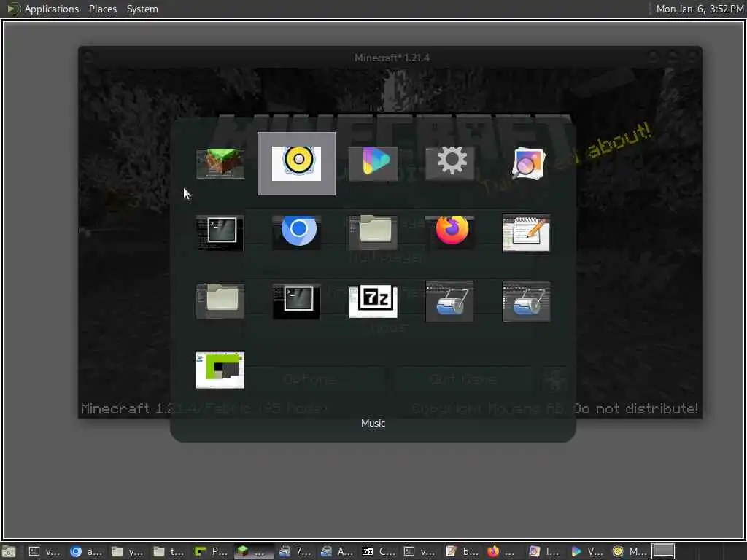Click the show desktop icon in bottom panel
This screenshot has width=747, height=560.
[9, 551]
